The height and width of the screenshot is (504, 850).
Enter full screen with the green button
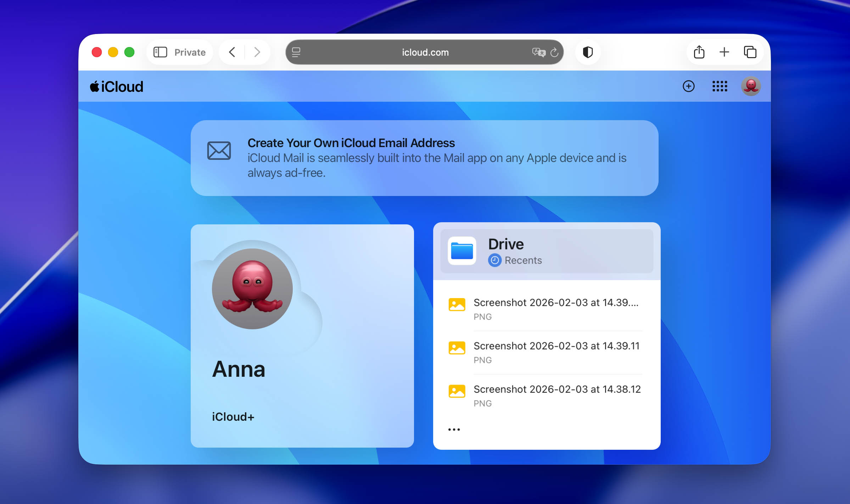point(129,52)
